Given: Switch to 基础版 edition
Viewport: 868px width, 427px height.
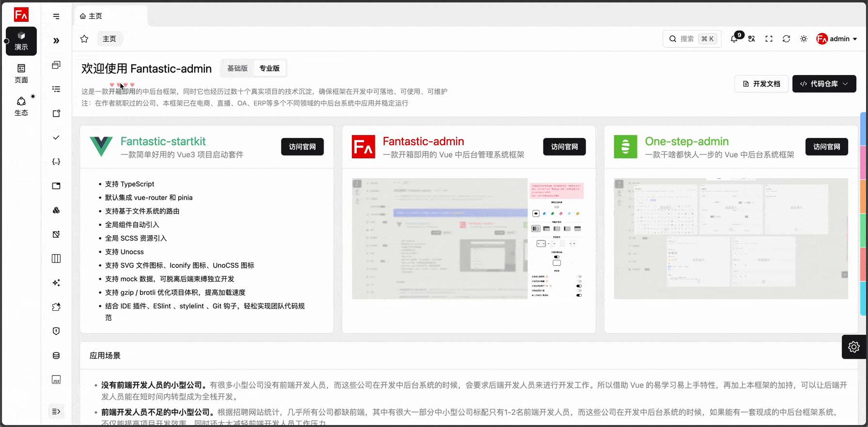Looking at the screenshot, I should (237, 68).
